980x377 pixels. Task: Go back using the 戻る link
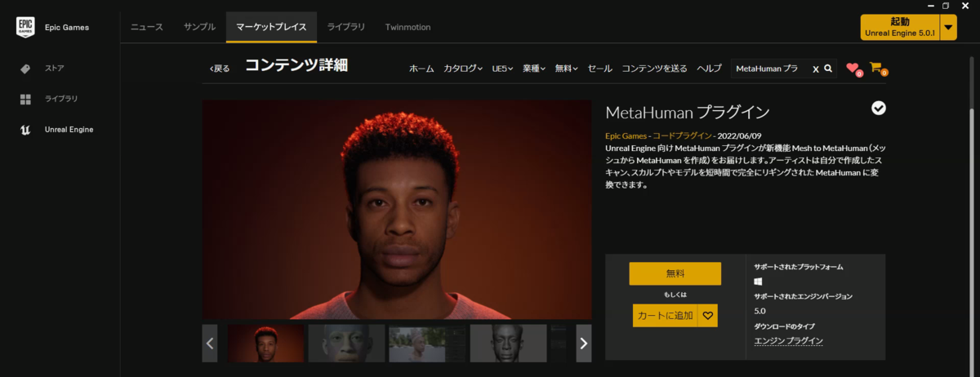click(x=220, y=69)
